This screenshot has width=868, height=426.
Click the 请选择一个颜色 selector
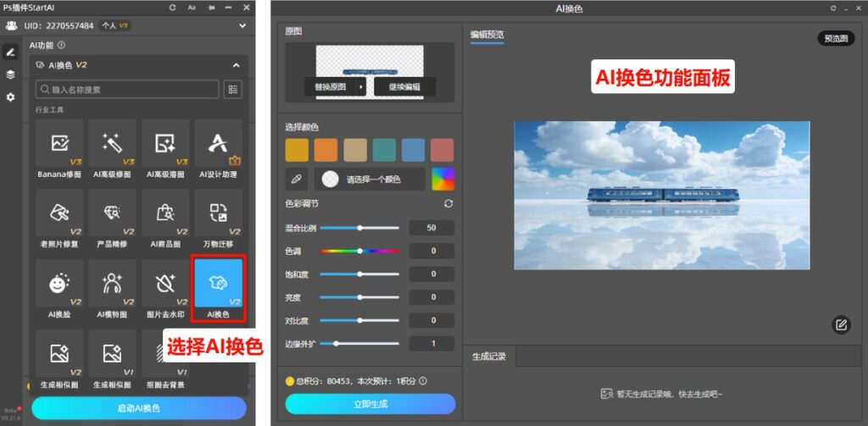(370, 180)
